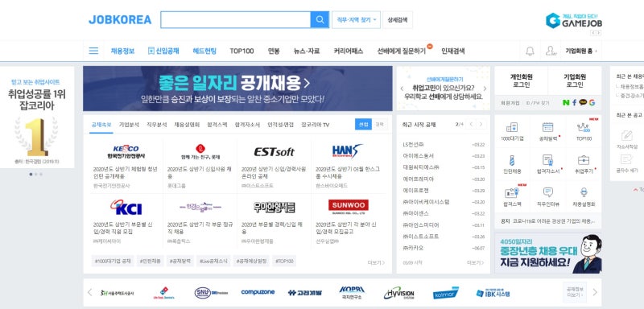The height and width of the screenshot is (309, 644).
Task: Show next recent 공채 page arrow
Action: pos(481,125)
